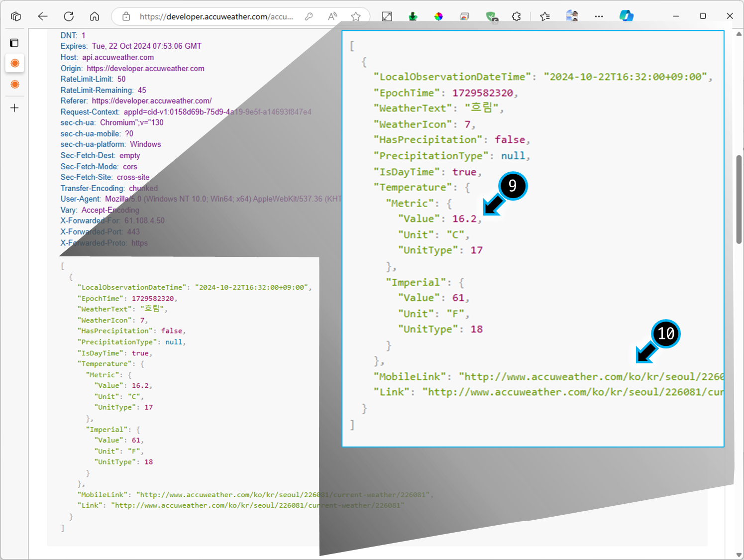
Task: Start Read aloud from address bar
Action: tap(332, 16)
